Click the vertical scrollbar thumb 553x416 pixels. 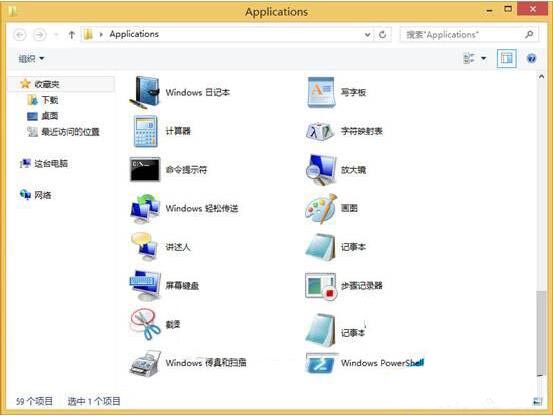click(x=541, y=333)
